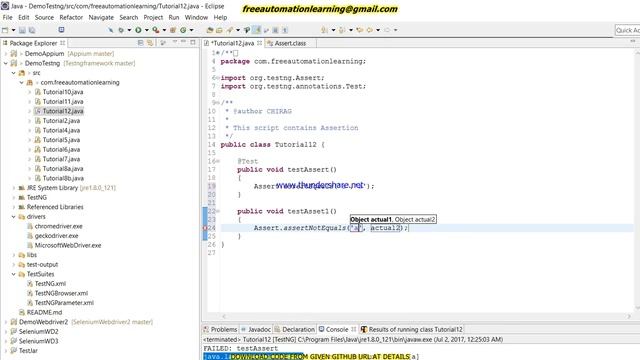Toggle Link with Editor in Package Explorer
Screen dimensions: 640x360
pyautogui.click(x=150, y=43)
